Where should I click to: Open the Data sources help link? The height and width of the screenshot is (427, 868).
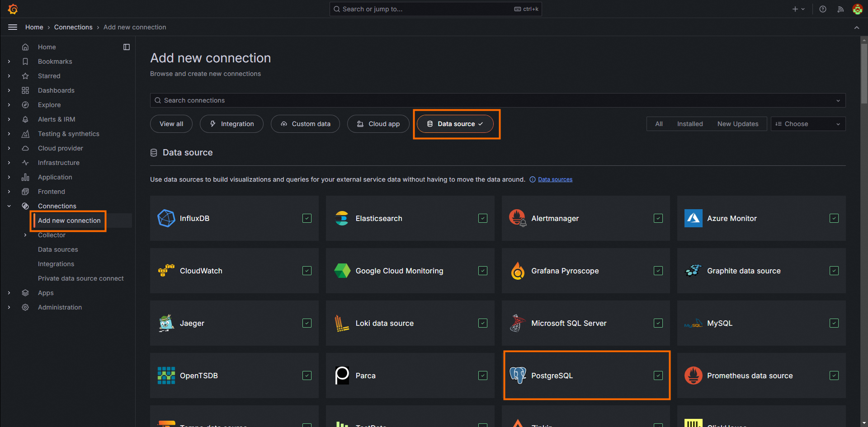tap(555, 179)
